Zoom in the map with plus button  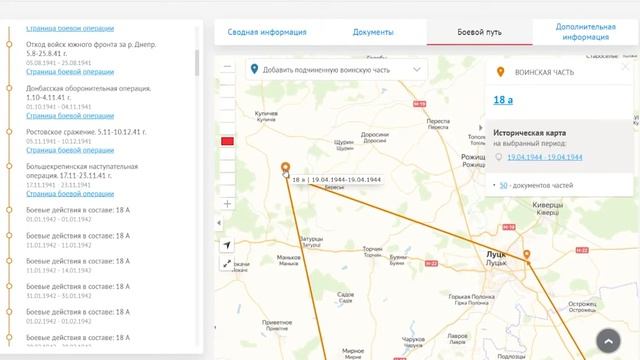[x=227, y=204]
